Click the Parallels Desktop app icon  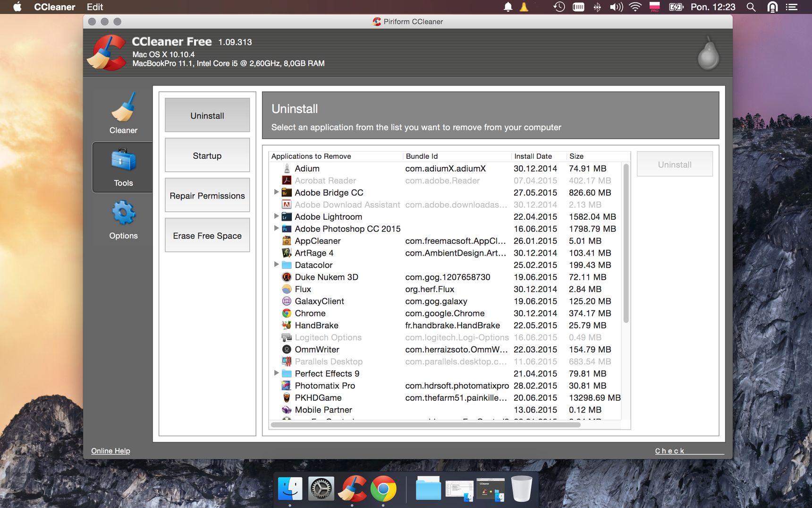287,362
